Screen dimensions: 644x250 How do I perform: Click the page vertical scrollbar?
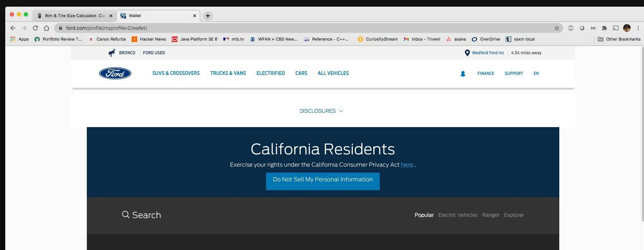coord(642,134)
